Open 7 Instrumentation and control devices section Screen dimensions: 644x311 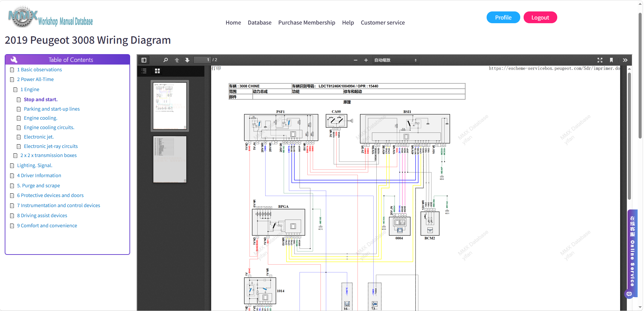click(x=59, y=205)
